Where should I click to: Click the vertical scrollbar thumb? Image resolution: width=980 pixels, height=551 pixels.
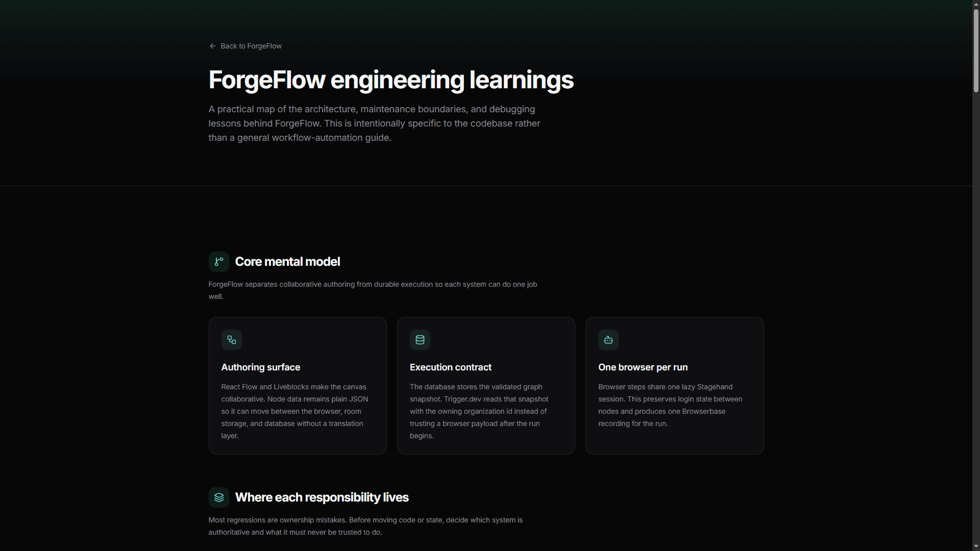(976, 50)
